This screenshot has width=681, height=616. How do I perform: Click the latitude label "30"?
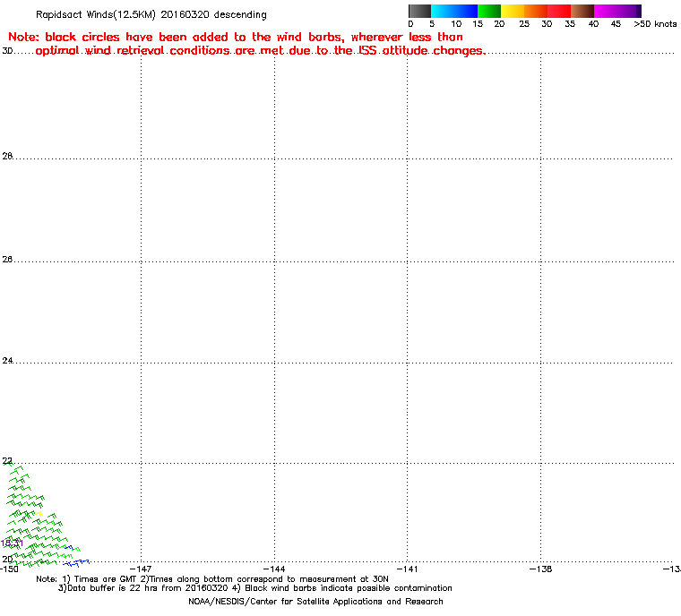(7, 51)
